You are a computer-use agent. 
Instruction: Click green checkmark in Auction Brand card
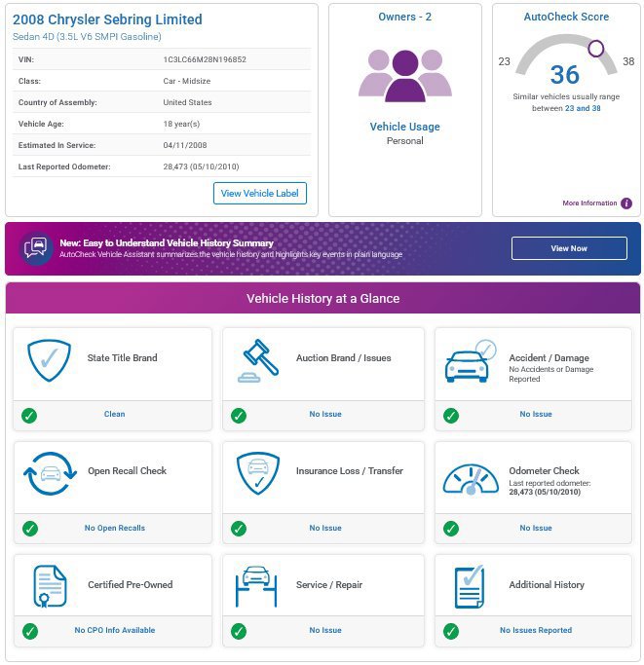[239, 415]
